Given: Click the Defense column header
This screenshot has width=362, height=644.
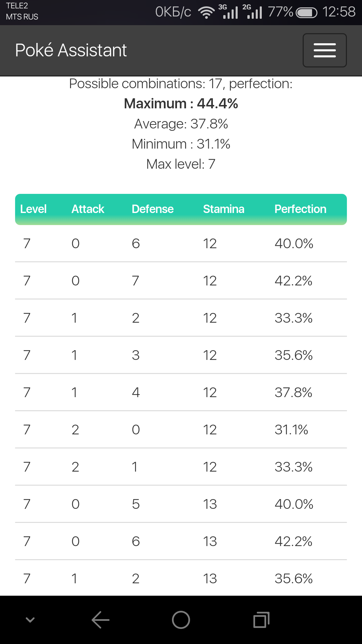Looking at the screenshot, I should click(x=153, y=209).
